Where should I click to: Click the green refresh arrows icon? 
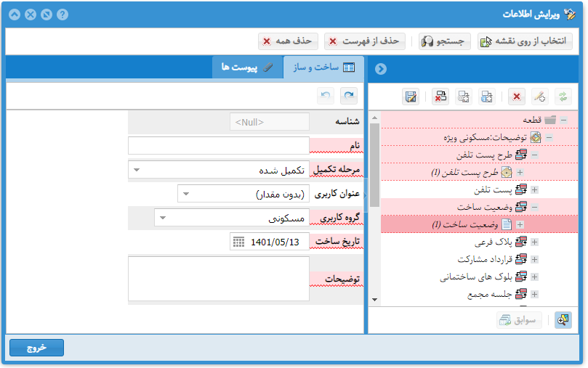(563, 97)
